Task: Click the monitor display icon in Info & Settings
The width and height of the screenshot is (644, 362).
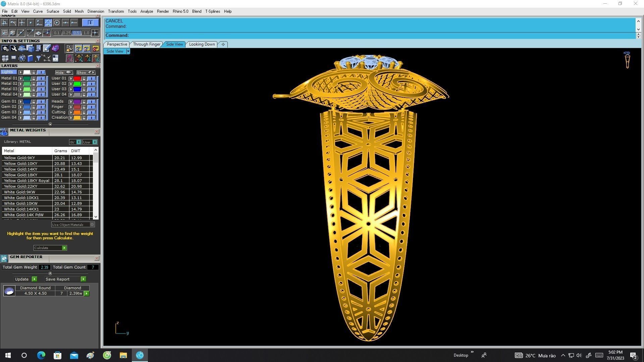Action: click(13, 58)
